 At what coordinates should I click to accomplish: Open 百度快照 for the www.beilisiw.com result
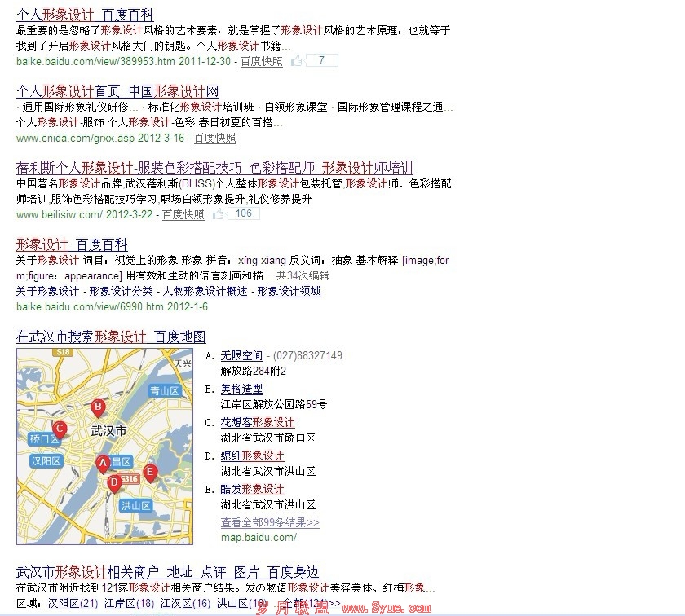coord(183,214)
